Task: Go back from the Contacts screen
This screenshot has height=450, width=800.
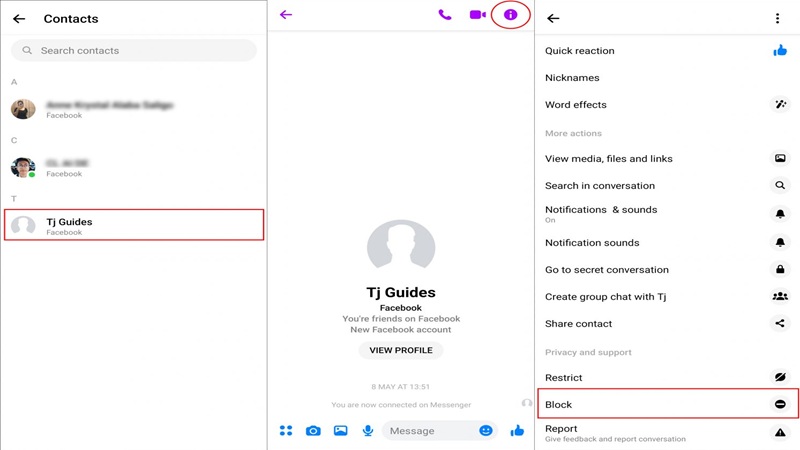Action: click(x=19, y=19)
